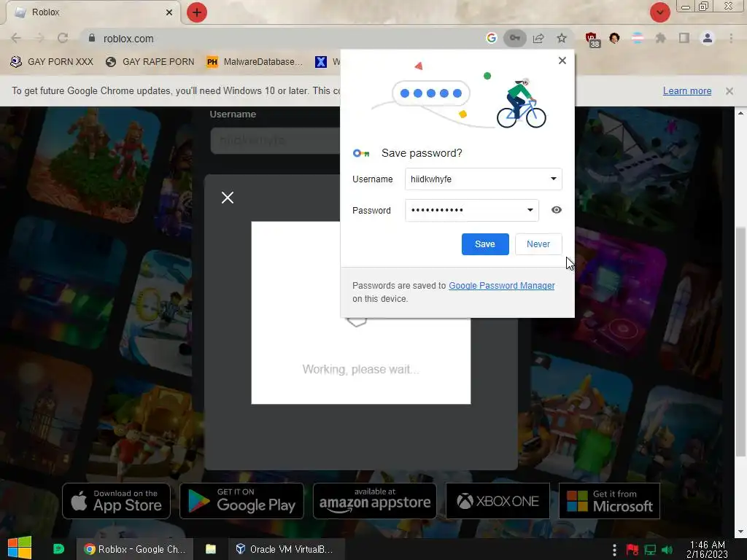Click the scrollbar down arrow

[740, 532]
